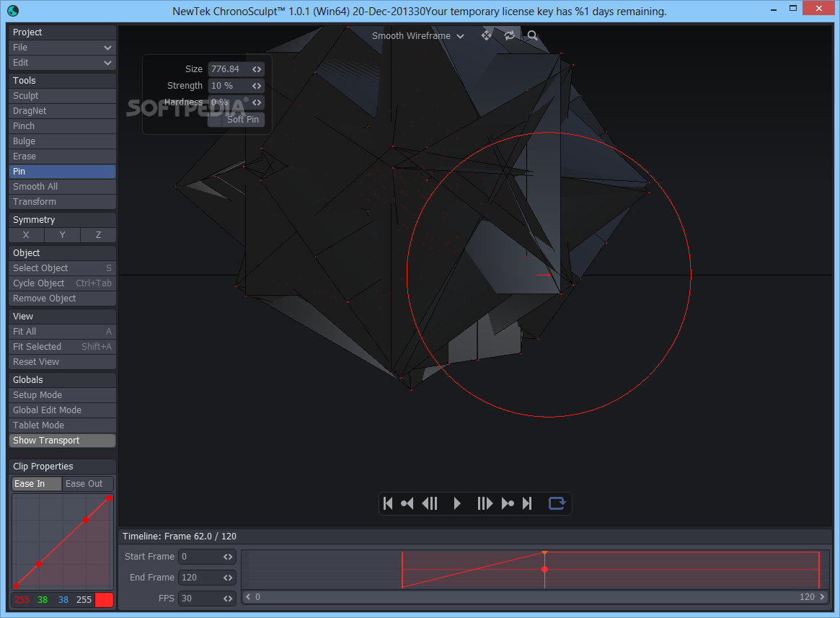This screenshot has height=618, width=840.
Task: Click the Hardness value adjust arrows
Action: (257, 102)
